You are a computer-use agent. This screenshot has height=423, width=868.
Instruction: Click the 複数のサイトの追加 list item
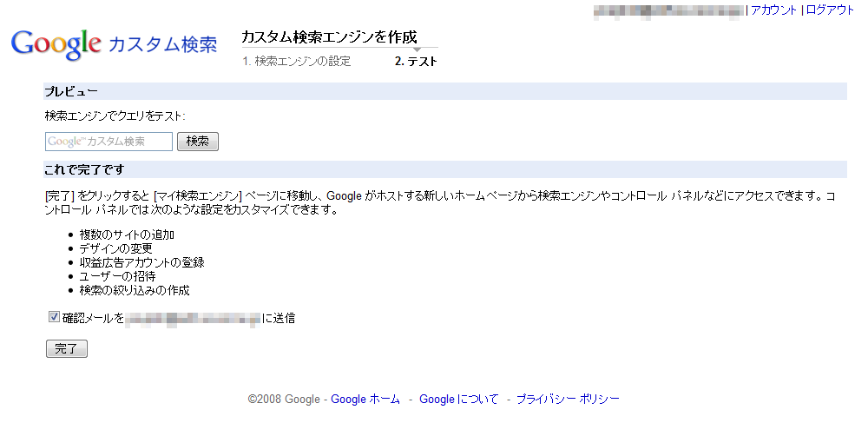128,235
